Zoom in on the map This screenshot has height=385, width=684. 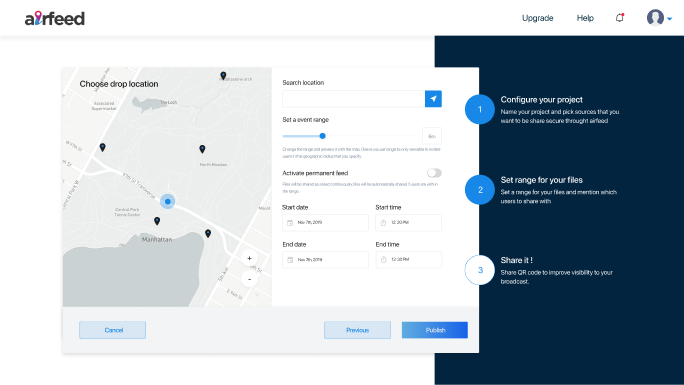pyautogui.click(x=250, y=258)
